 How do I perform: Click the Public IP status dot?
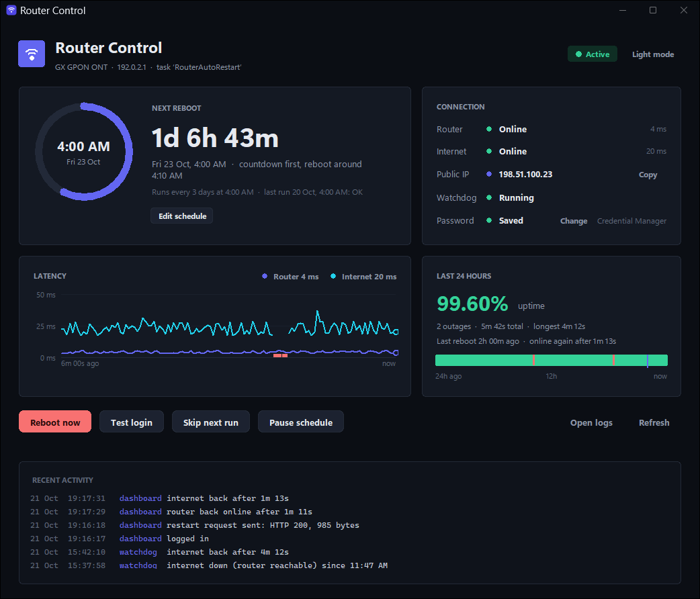[489, 174]
